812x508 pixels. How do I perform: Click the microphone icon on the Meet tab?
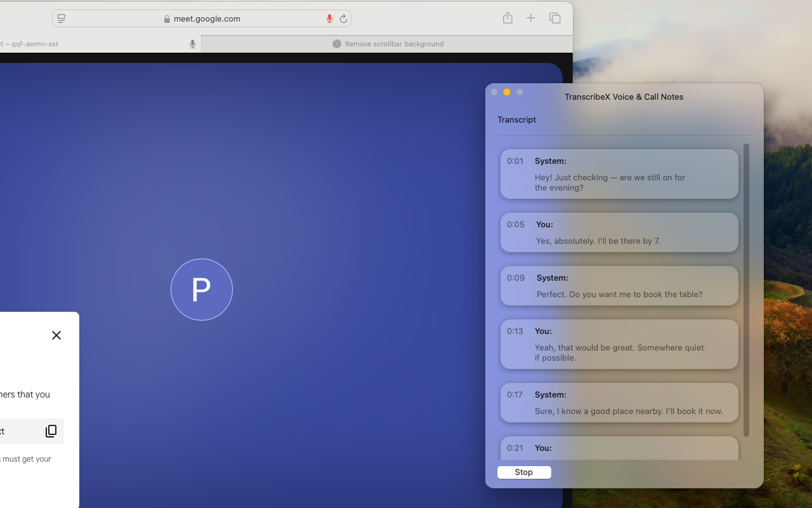[192, 44]
